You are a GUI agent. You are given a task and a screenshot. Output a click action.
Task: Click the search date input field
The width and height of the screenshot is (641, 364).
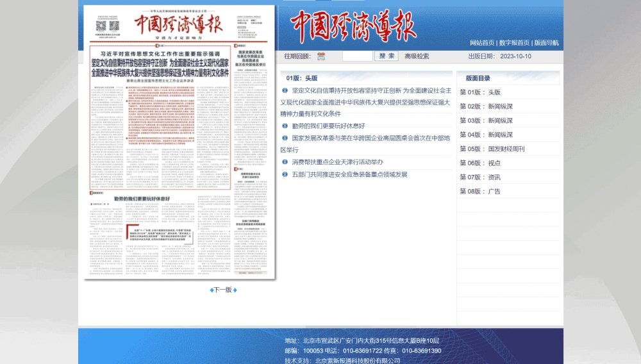pos(357,56)
